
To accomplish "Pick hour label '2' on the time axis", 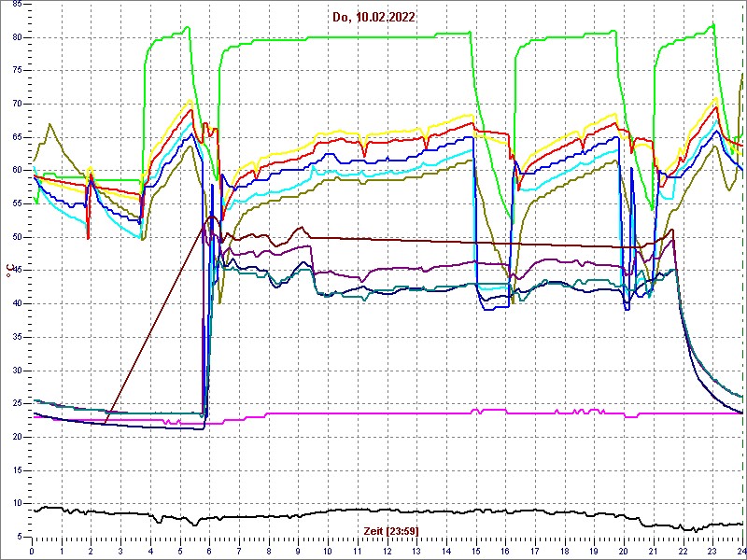I will pyautogui.click(x=91, y=551).
